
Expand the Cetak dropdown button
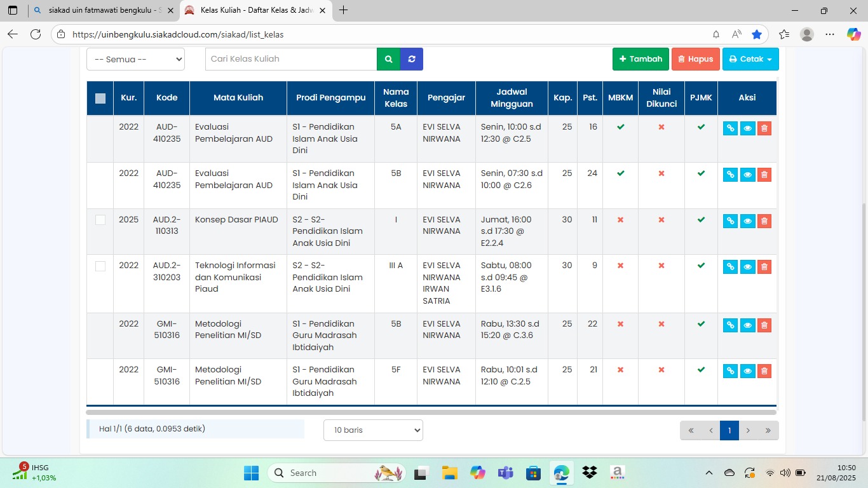(x=750, y=59)
